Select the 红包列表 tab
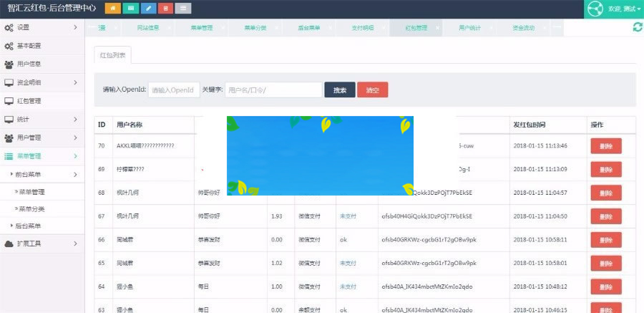This screenshot has width=644, height=313. [x=112, y=55]
